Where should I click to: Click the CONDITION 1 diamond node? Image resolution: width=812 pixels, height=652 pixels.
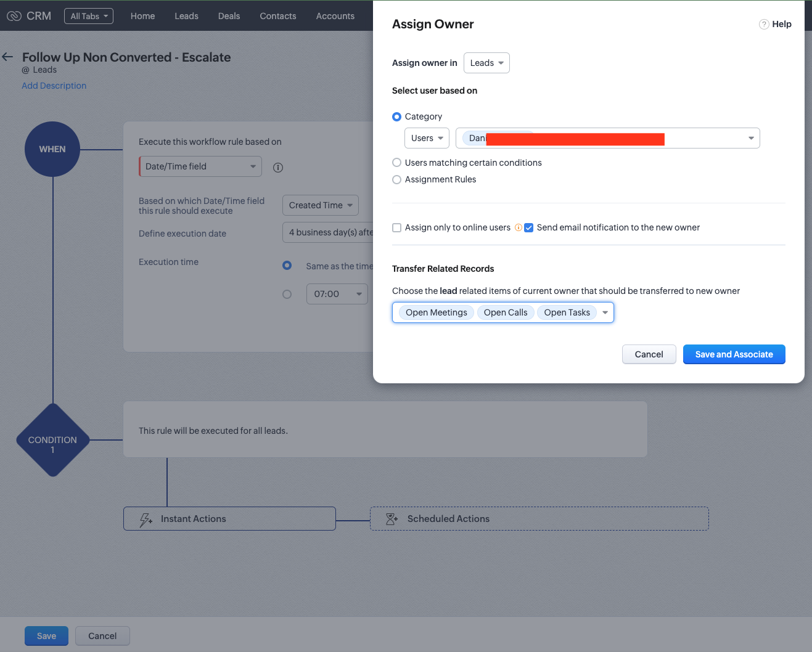pyautogui.click(x=52, y=440)
